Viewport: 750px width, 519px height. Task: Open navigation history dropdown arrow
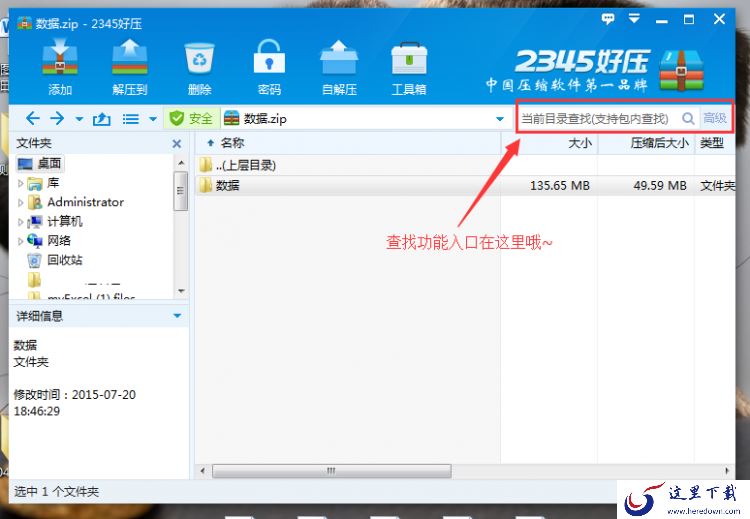[x=79, y=119]
